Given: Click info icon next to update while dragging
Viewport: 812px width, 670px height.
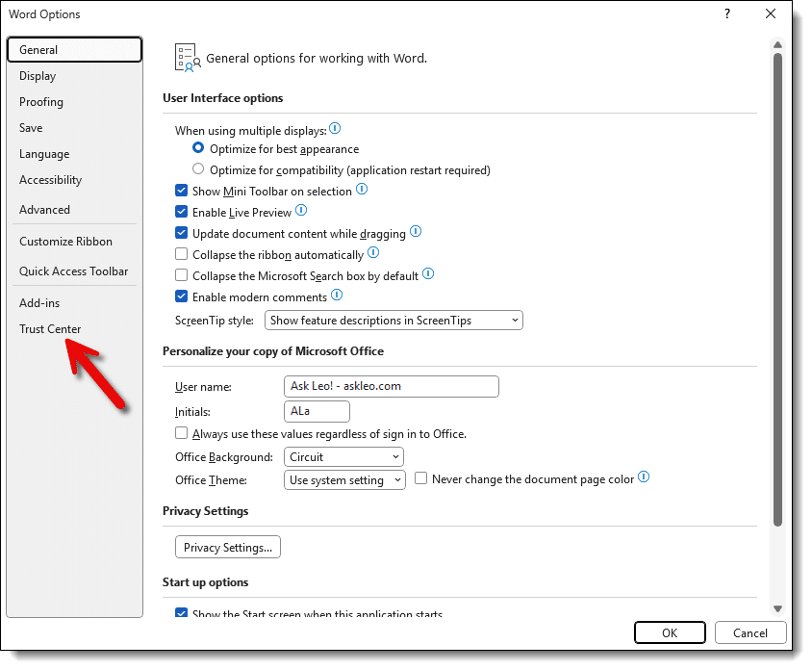Looking at the screenshot, I should pos(416,232).
